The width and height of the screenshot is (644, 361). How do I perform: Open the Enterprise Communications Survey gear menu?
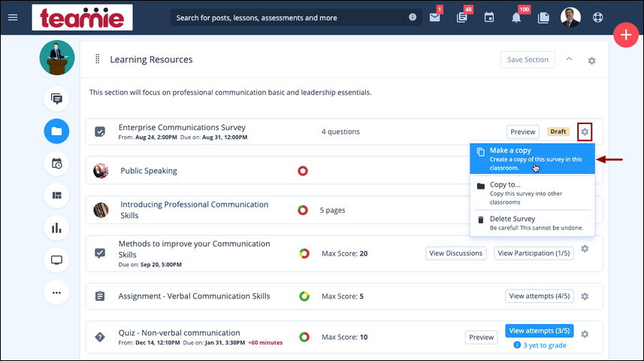tap(585, 132)
